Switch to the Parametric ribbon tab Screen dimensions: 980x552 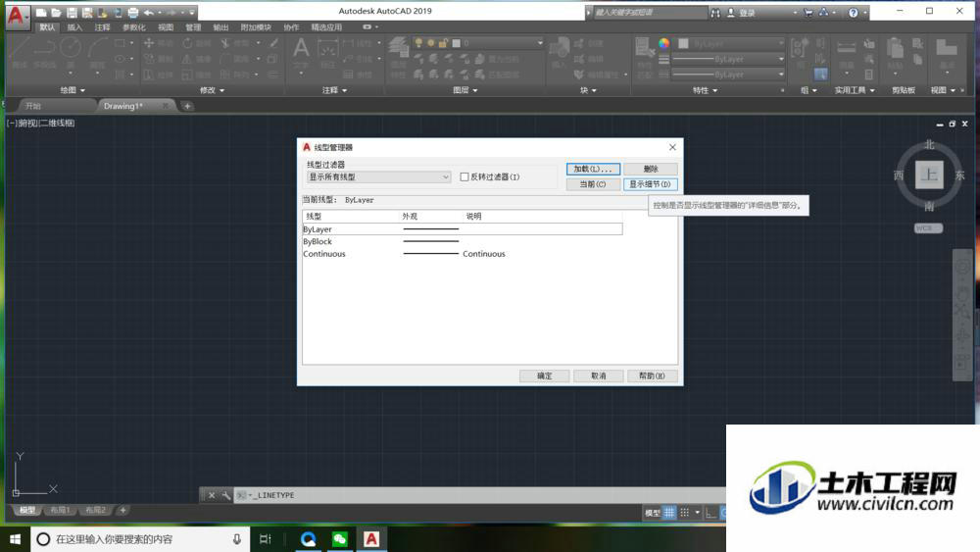[133, 26]
